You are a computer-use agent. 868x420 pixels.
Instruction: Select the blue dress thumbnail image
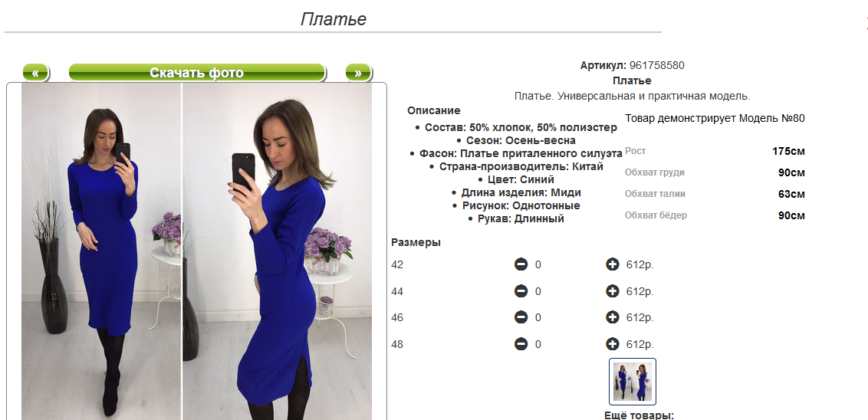coord(633,382)
